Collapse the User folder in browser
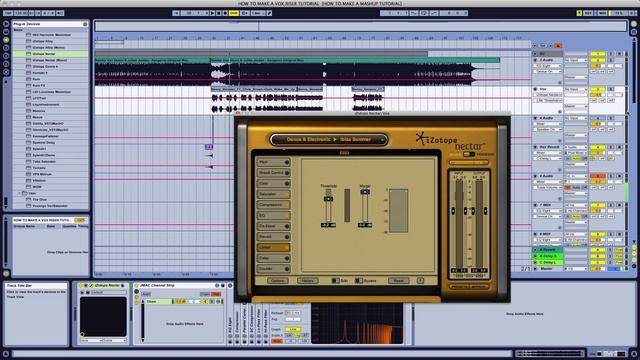This screenshot has height=360, width=640. (x=19, y=193)
